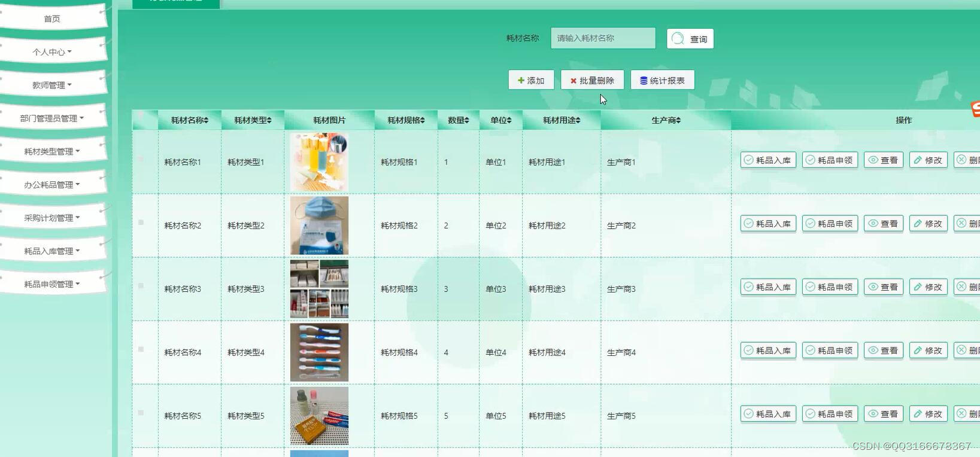The width and height of the screenshot is (980, 457).
Task: Select the cell text 耗材用途2
Action: tap(547, 226)
